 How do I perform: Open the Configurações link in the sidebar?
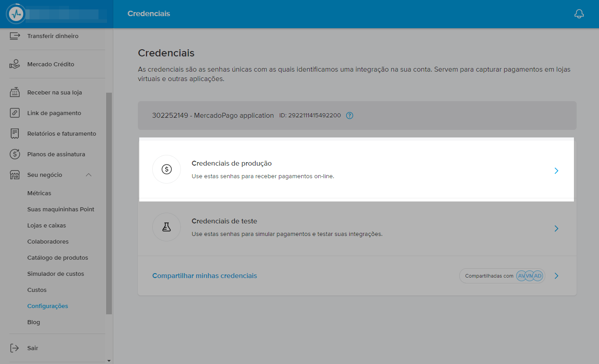[47, 306]
